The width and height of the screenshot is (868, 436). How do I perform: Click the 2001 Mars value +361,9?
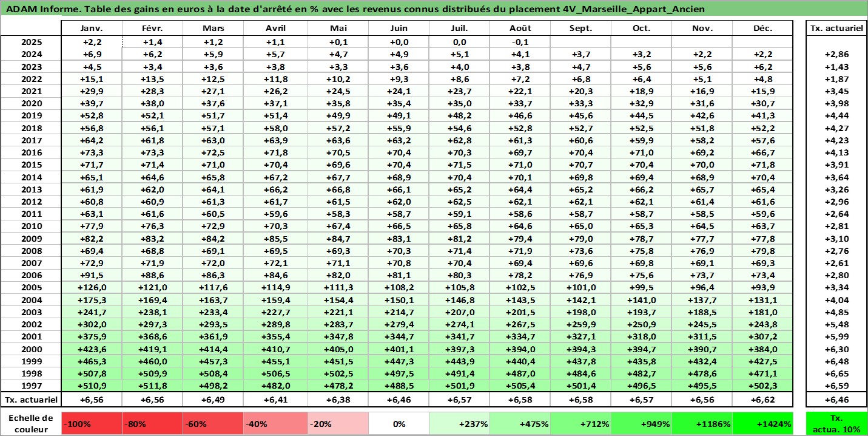coord(214,336)
